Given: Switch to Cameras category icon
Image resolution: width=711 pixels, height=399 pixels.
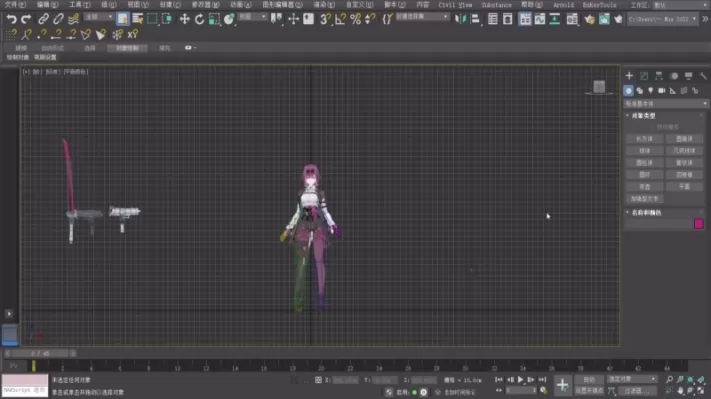Looking at the screenshot, I should [x=662, y=91].
